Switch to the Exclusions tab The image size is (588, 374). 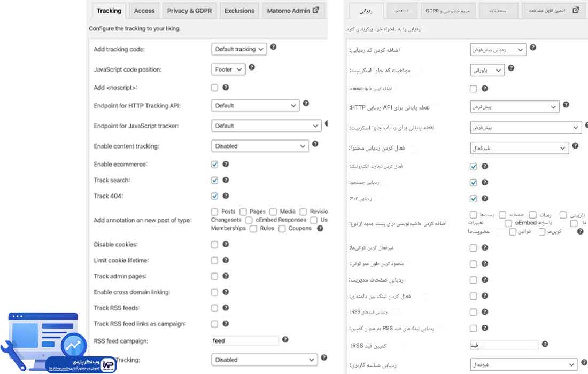pyautogui.click(x=239, y=10)
